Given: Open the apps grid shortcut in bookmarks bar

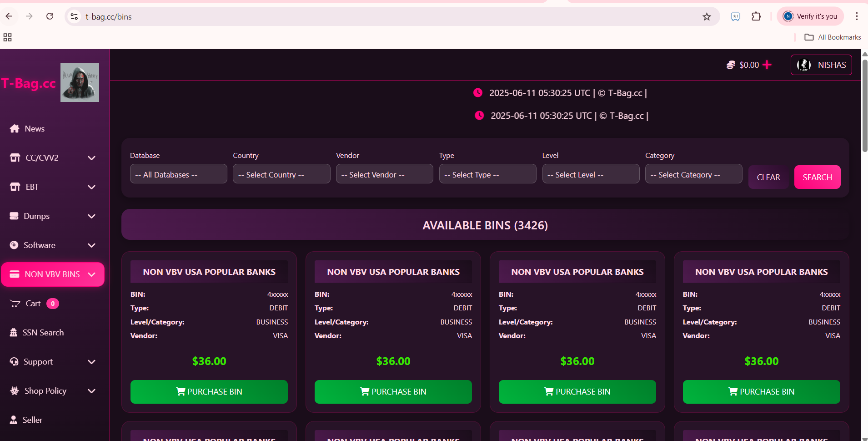Looking at the screenshot, I should tap(7, 37).
